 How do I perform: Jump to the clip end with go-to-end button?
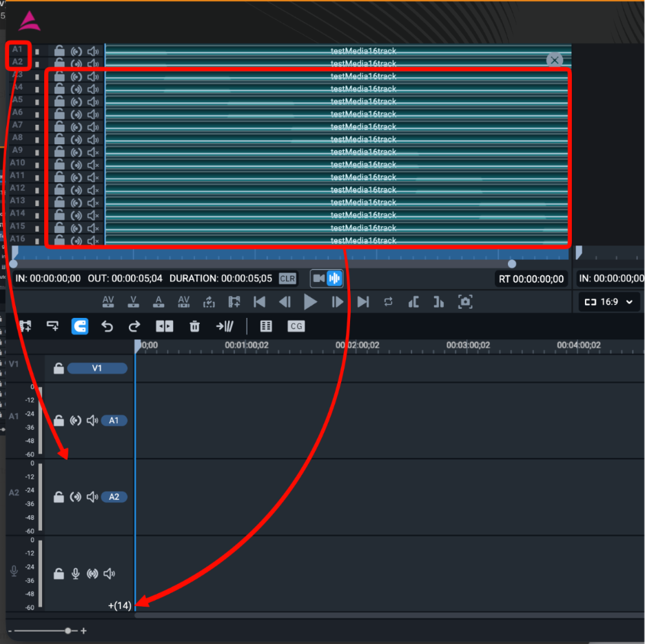[x=362, y=302]
